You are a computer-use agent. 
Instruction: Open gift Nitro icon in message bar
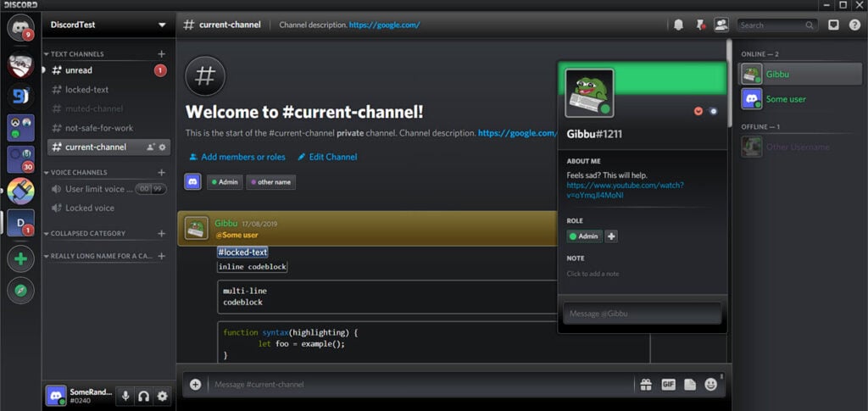[x=646, y=385]
